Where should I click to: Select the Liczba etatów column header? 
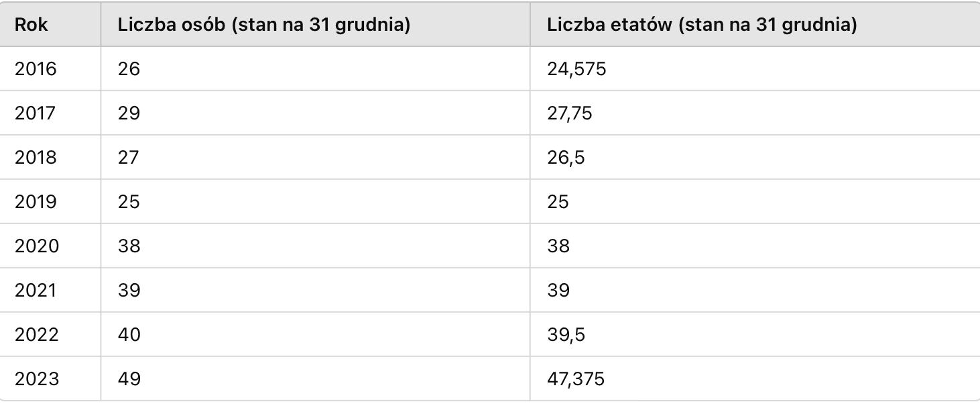(755, 24)
